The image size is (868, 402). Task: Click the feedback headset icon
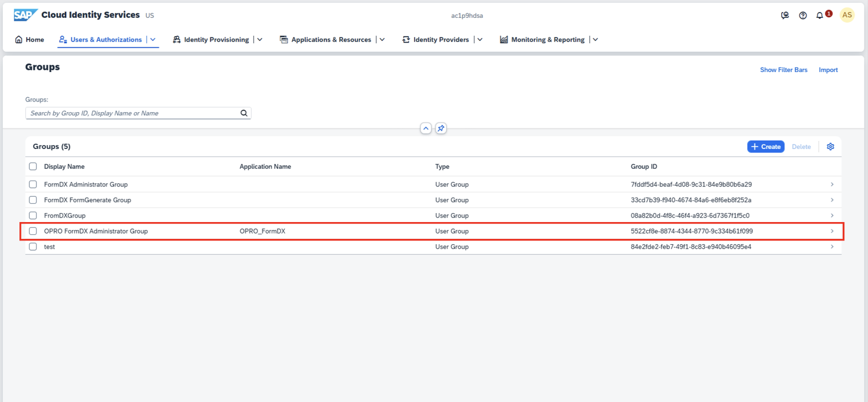coord(785,16)
